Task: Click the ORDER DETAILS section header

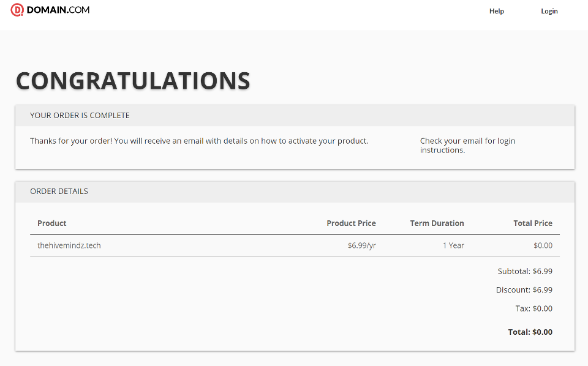Action: click(59, 192)
